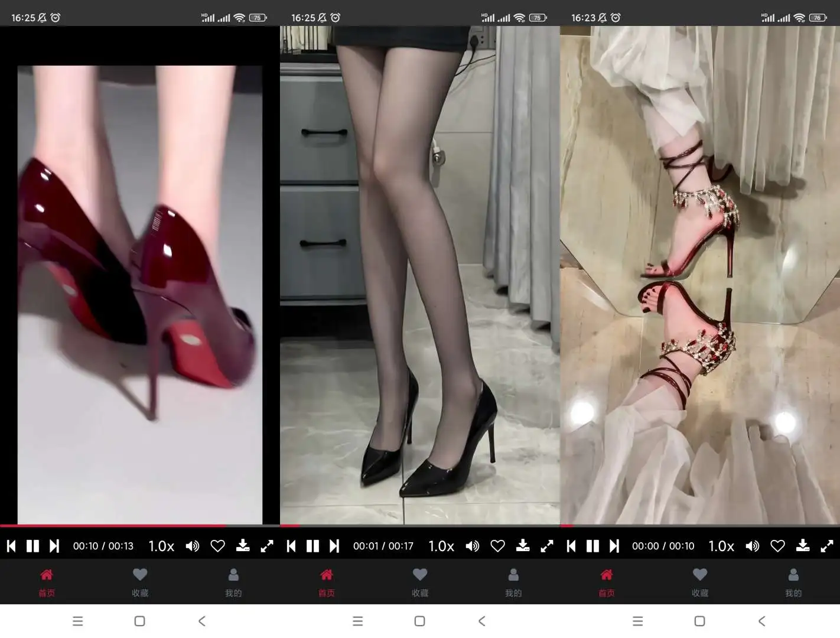Tap the 00:10 / 00:13 time display
Screen dimensions: 840x638
pyautogui.click(x=103, y=546)
